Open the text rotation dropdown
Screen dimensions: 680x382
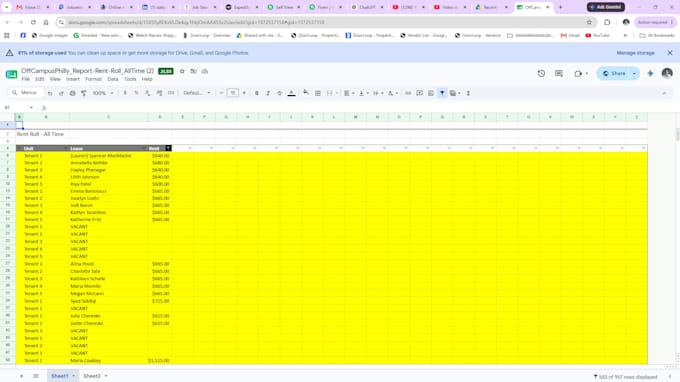[x=392, y=93]
